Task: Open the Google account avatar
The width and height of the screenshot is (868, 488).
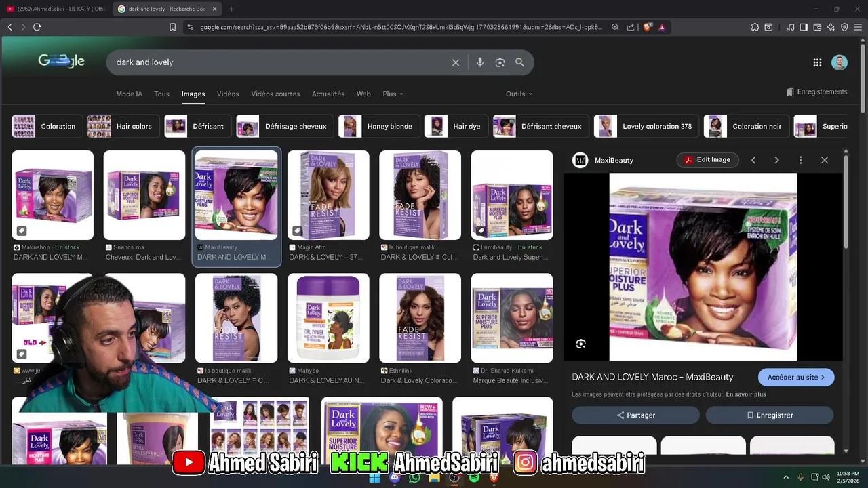Action: (x=840, y=62)
